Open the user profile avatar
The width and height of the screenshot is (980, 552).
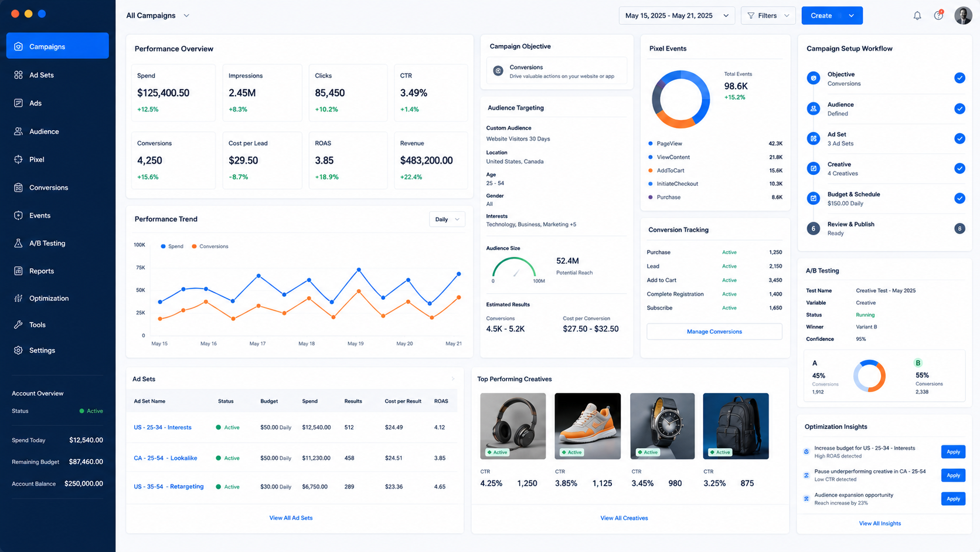(963, 16)
